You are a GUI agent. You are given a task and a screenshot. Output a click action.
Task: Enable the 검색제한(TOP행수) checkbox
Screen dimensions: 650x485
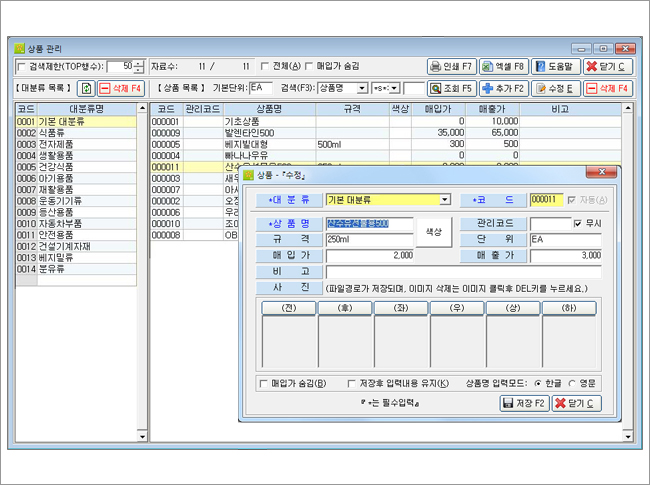coord(21,66)
